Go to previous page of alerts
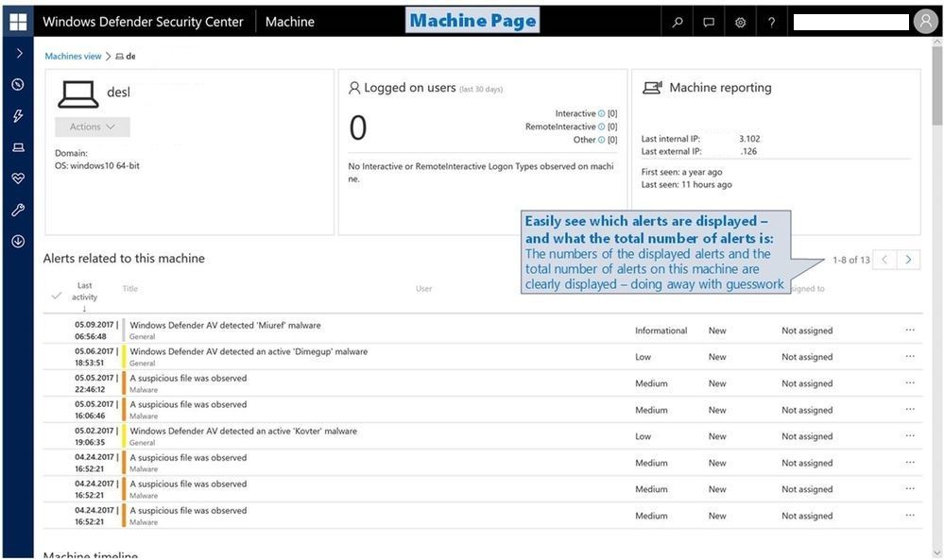944x560 pixels. click(x=884, y=260)
